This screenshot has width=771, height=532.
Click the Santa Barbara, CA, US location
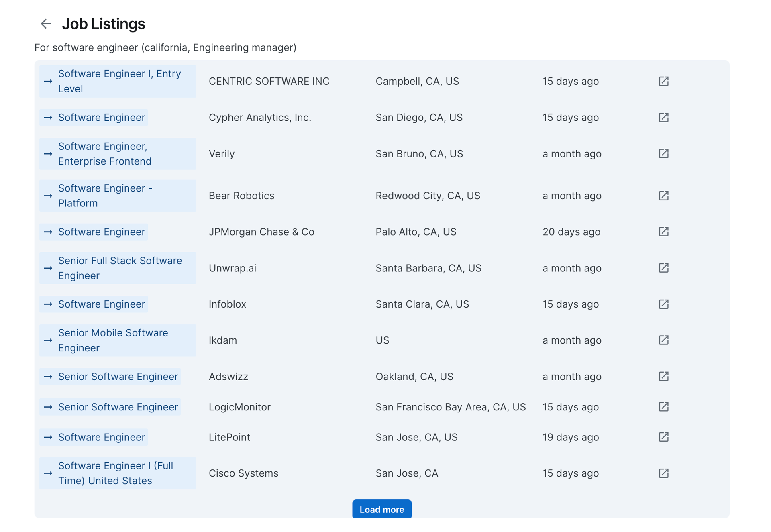click(x=428, y=268)
